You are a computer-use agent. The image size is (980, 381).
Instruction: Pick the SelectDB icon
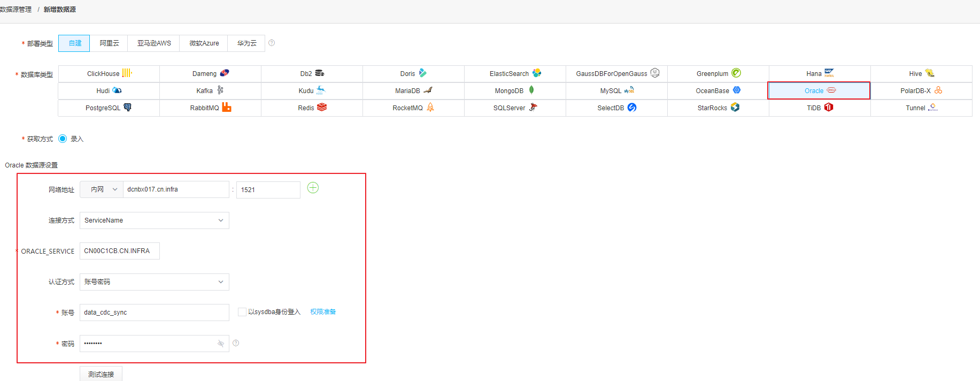(x=632, y=107)
